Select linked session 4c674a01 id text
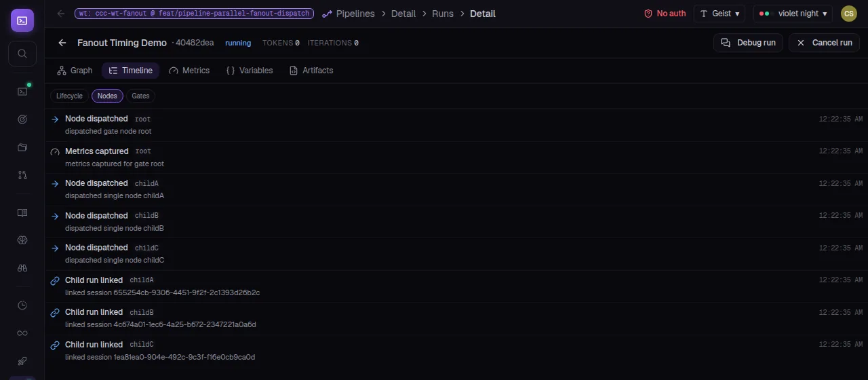The width and height of the screenshot is (868, 380). point(161,325)
